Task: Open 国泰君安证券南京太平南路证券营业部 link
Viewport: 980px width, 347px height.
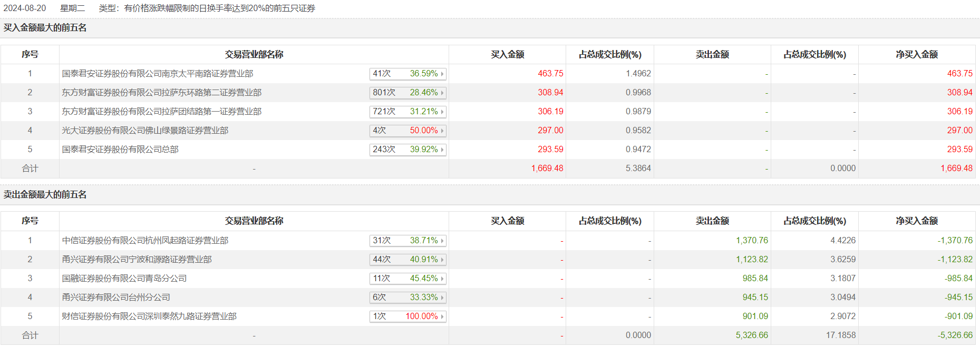Action: (158, 74)
